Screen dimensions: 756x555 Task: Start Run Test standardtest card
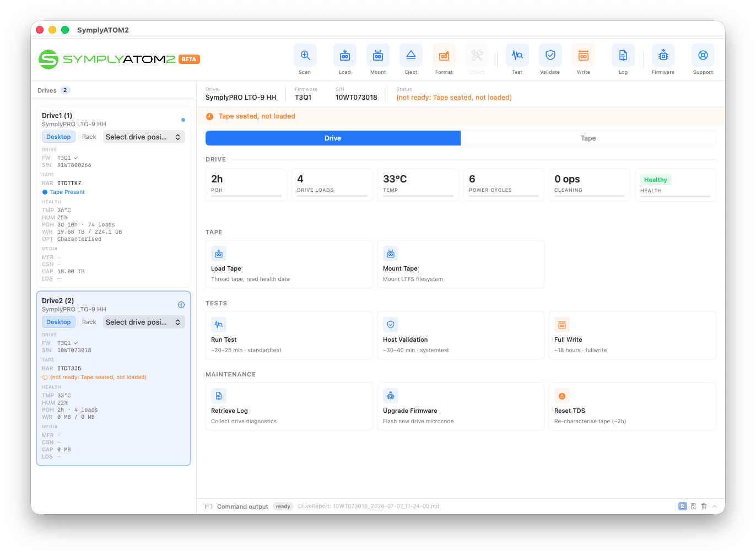click(289, 335)
